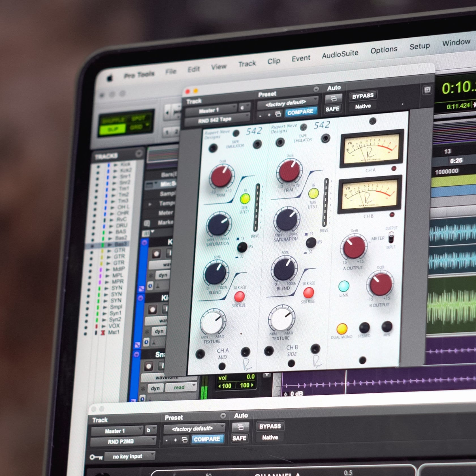This screenshot has width=476, height=476.
Task: Open Master 1 track selector in 542 Tape window
Action: [211, 110]
